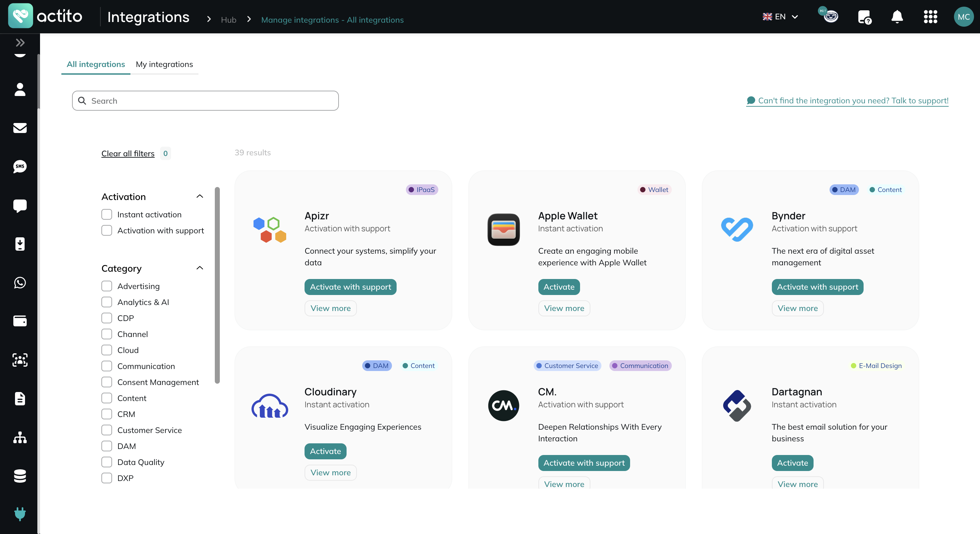Click the search magnifier icon

click(82, 101)
